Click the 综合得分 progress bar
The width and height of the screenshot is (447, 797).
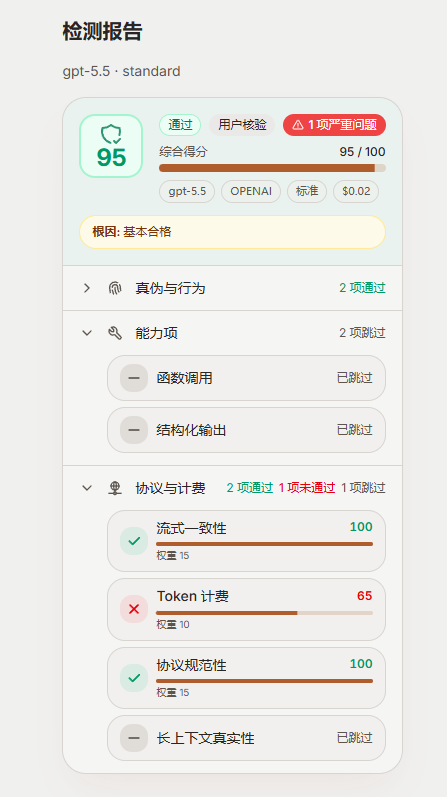click(273, 168)
